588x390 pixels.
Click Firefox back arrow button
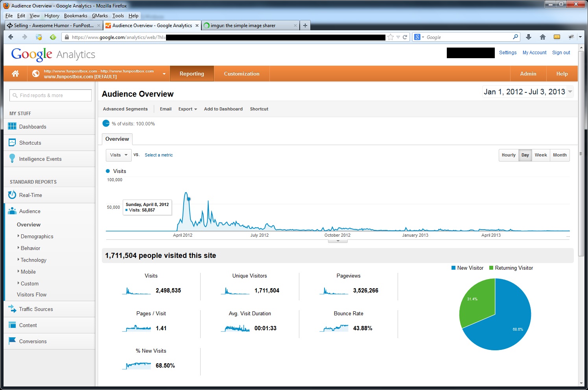pyautogui.click(x=11, y=37)
